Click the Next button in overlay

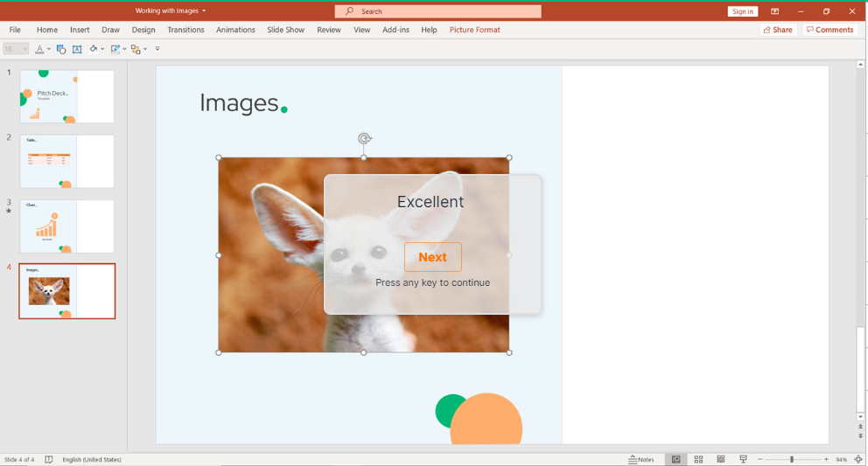tap(433, 257)
